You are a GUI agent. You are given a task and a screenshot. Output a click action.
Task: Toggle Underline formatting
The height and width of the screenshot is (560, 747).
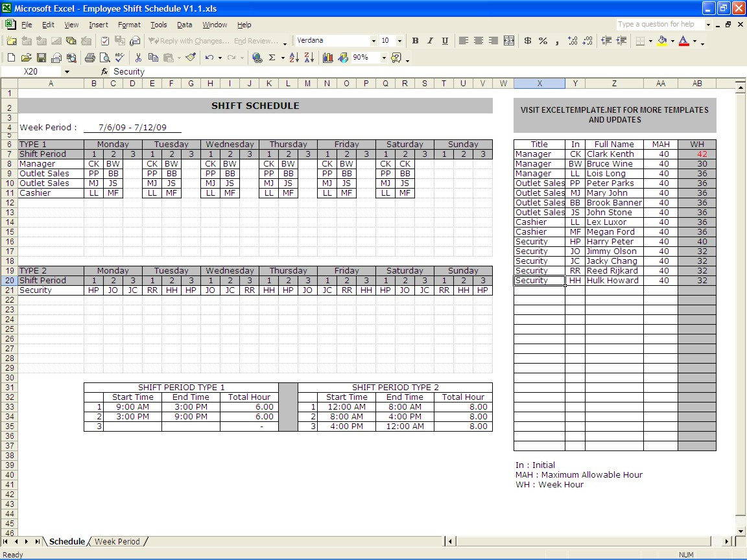pos(445,41)
